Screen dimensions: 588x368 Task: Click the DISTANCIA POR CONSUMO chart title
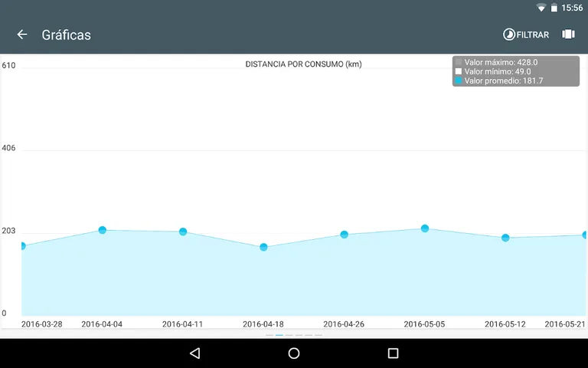click(303, 64)
